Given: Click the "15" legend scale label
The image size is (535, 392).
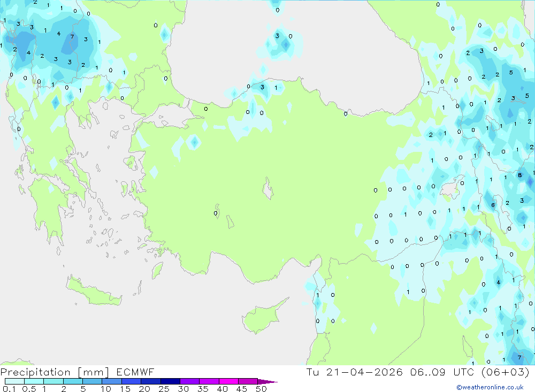Looking at the screenshot, I should [x=125, y=389].
